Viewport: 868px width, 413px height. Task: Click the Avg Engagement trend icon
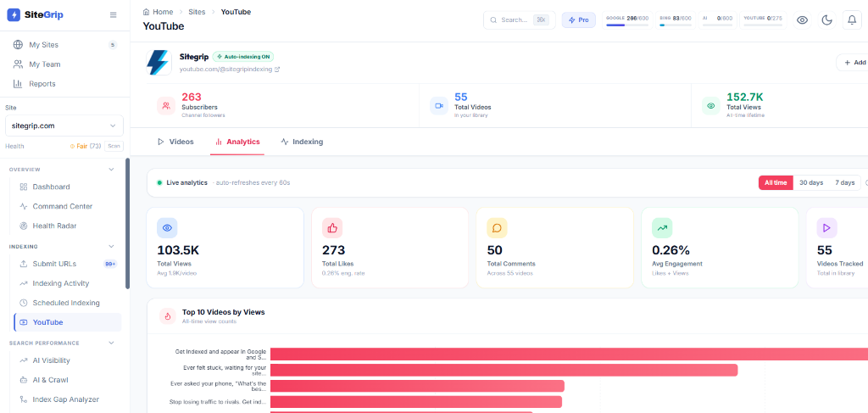[662, 227]
